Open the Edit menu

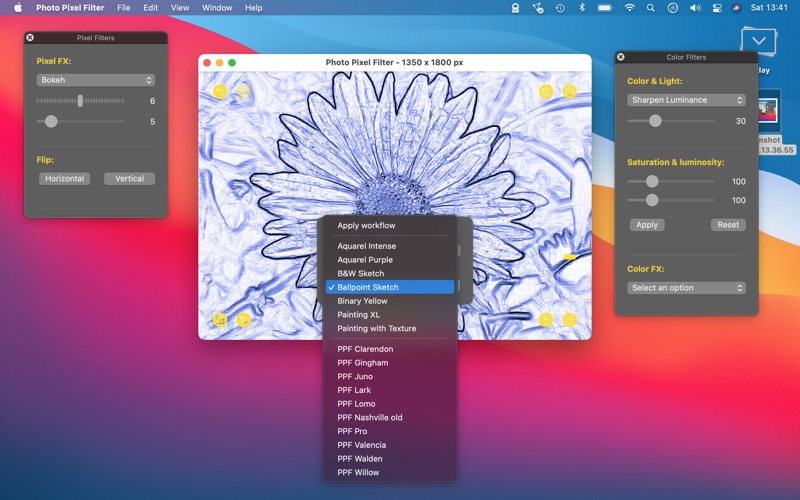(151, 8)
